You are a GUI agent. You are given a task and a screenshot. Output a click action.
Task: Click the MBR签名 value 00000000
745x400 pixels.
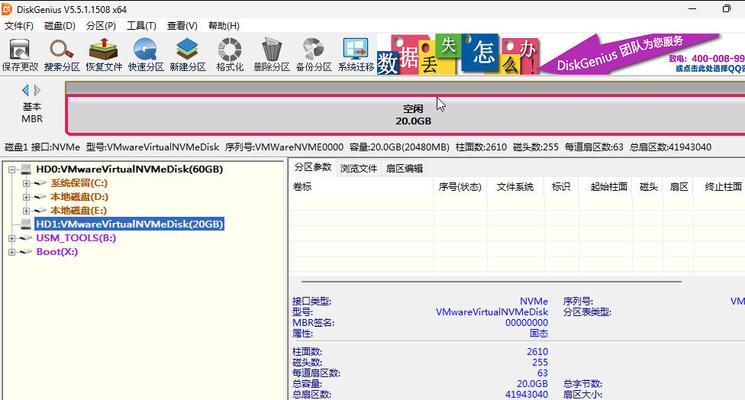click(x=526, y=323)
